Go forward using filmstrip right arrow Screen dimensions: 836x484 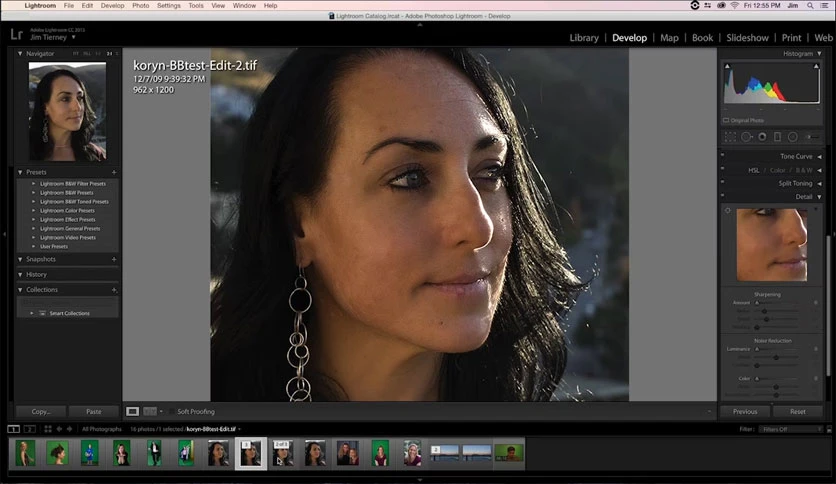[69, 429]
